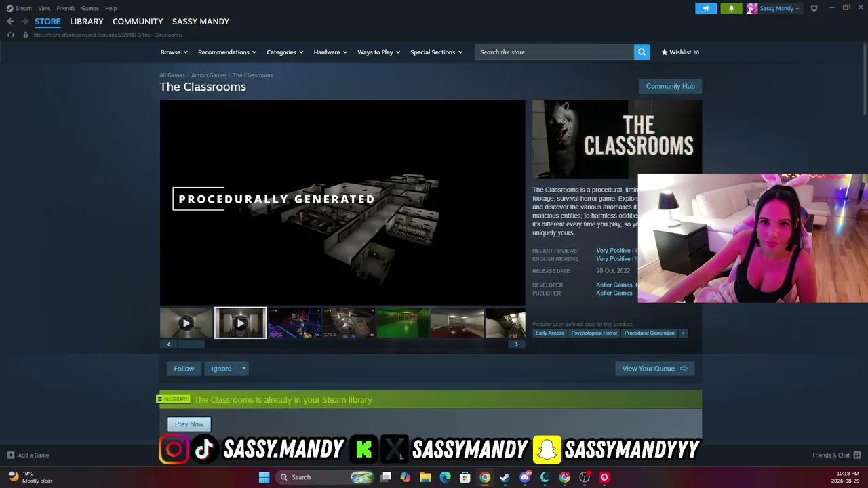Follow The Classrooms
868x488 pixels.
point(184,369)
